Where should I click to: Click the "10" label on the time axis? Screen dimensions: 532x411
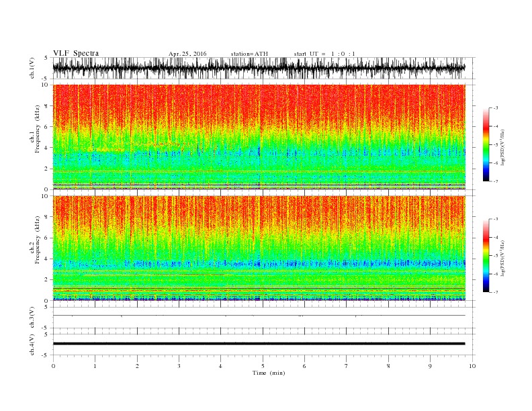point(472,366)
